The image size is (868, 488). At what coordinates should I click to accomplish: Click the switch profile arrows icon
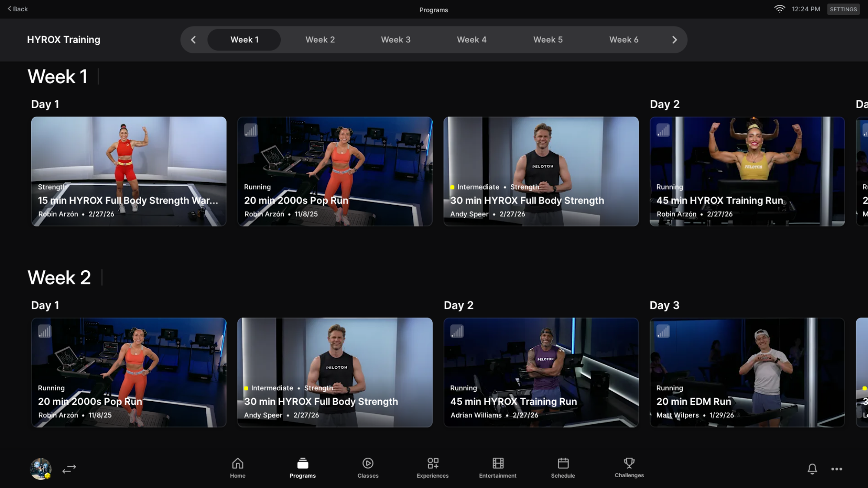(69, 469)
